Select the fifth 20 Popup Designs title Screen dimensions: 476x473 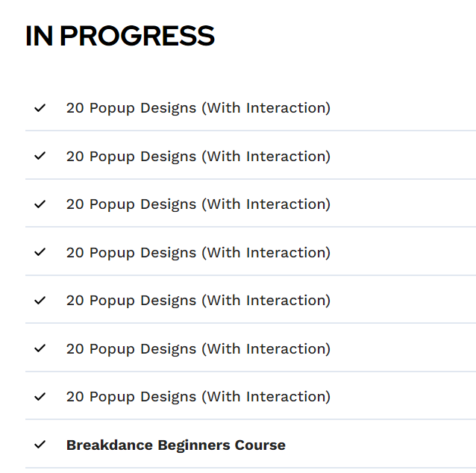click(198, 300)
